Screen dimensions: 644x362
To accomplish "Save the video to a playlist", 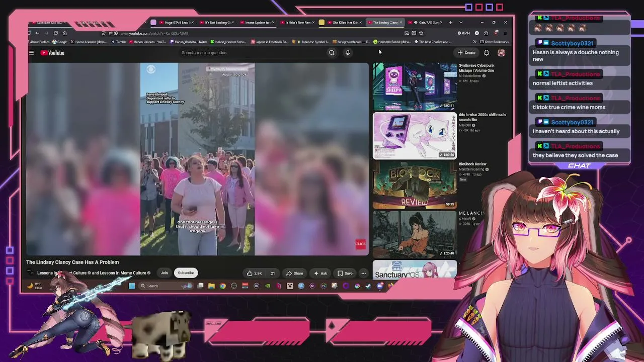I will click(345, 273).
